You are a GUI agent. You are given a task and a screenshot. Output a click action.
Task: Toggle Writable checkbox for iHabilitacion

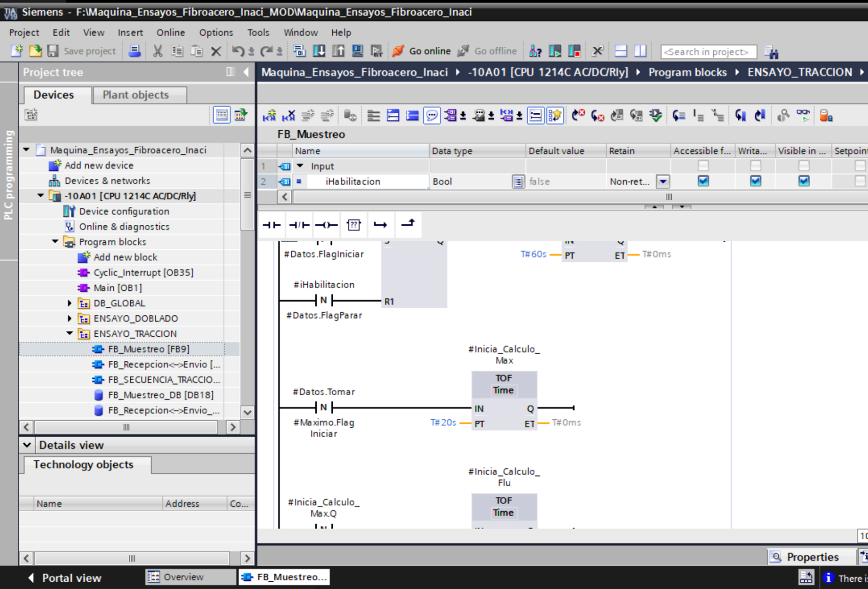(755, 181)
